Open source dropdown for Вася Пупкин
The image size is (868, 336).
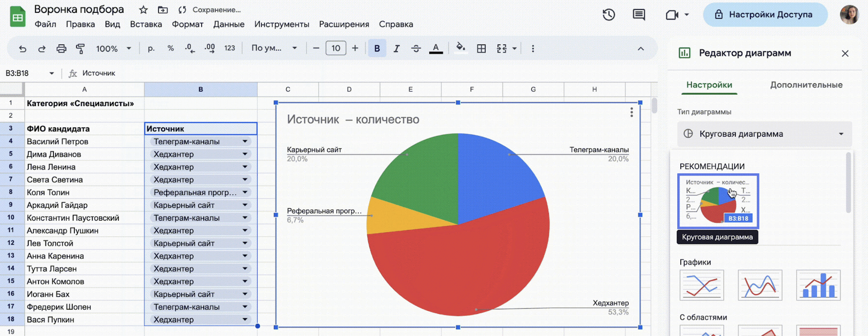pos(245,320)
